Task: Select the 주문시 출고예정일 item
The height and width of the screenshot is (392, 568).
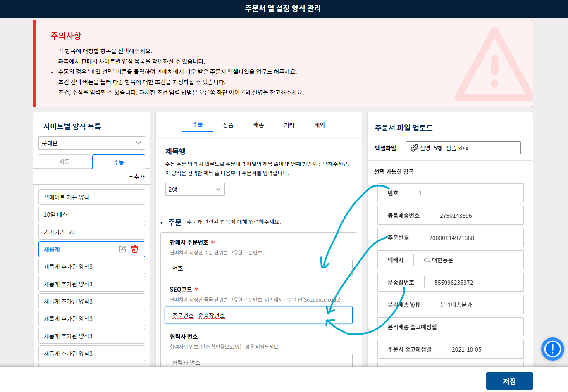Action: [451, 349]
